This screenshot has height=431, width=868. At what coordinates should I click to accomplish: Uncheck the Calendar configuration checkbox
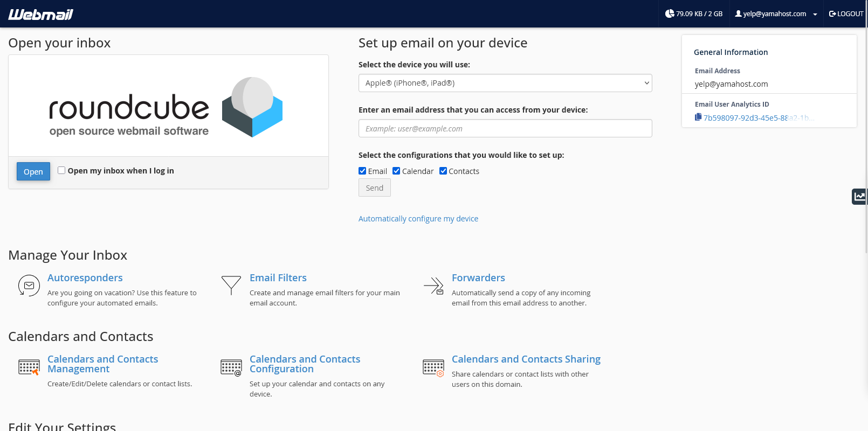pyautogui.click(x=396, y=171)
